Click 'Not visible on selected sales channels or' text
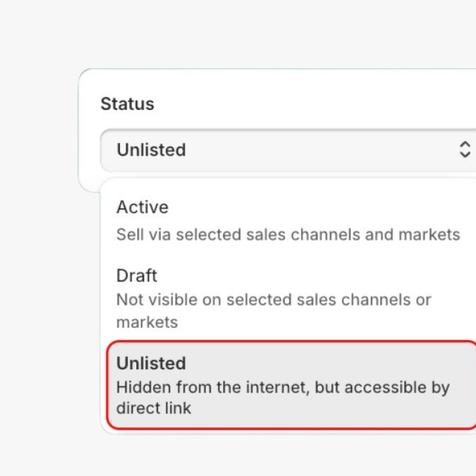This screenshot has width=476, height=476. click(273, 300)
